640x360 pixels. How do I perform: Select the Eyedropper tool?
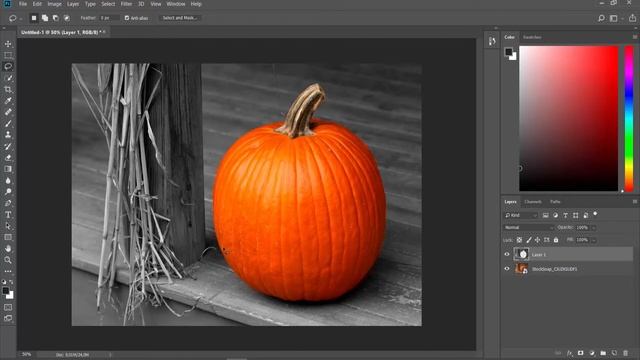pos(8,100)
